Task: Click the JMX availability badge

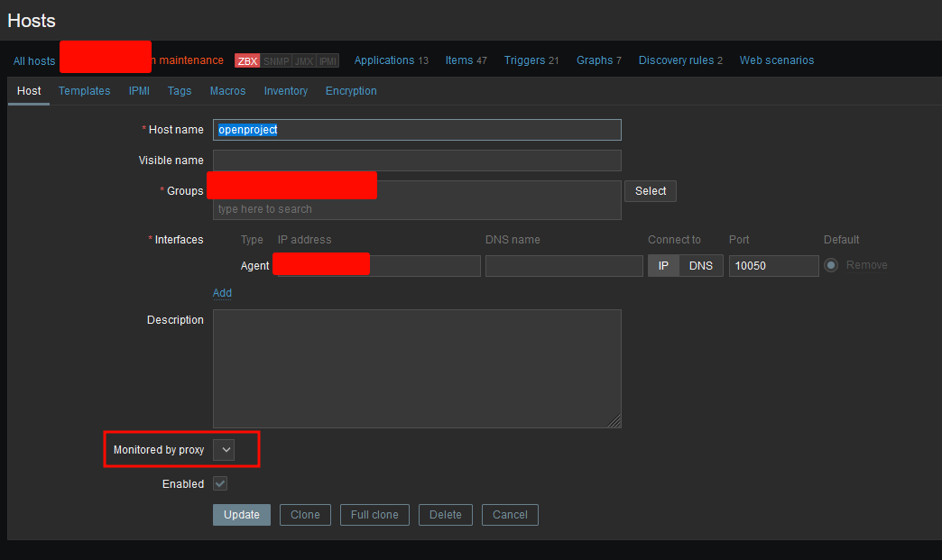Action: click(x=304, y=60)
